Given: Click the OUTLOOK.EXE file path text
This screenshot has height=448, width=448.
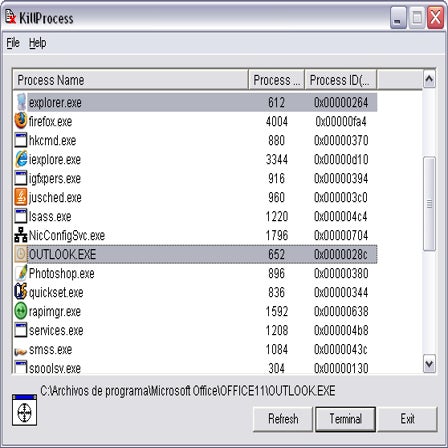Looking at the screenshot, I should click(x=188, y=391).
